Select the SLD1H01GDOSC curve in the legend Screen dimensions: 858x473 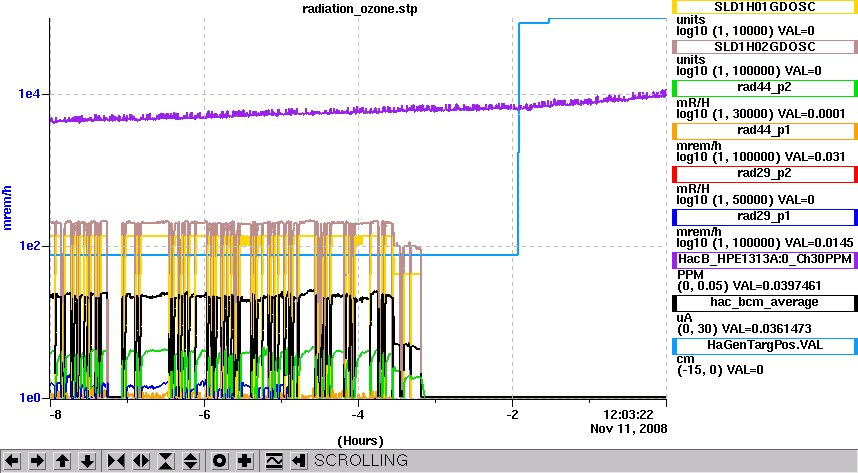764,7
